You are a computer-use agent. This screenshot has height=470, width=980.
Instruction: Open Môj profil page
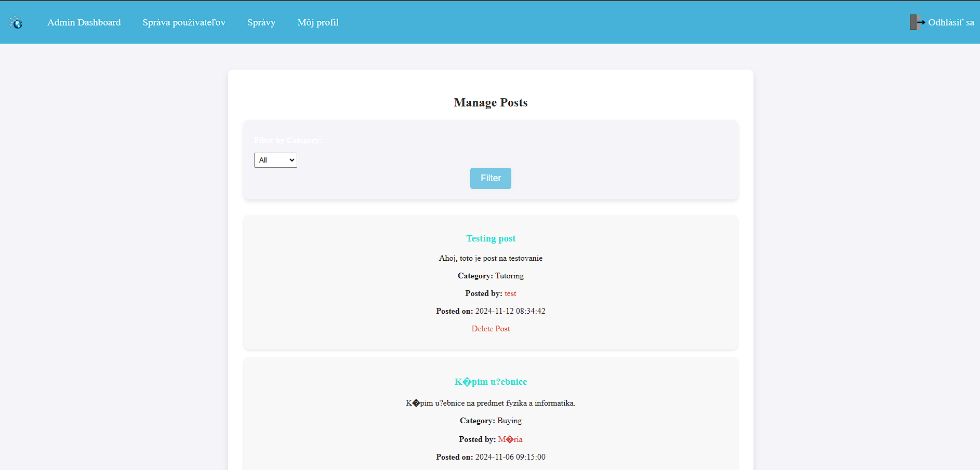(x=318, y=22)
